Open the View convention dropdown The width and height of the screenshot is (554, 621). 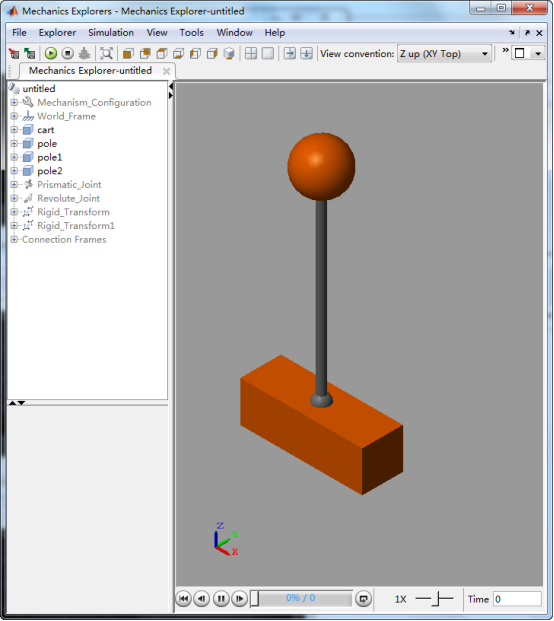tap(444, 53)
